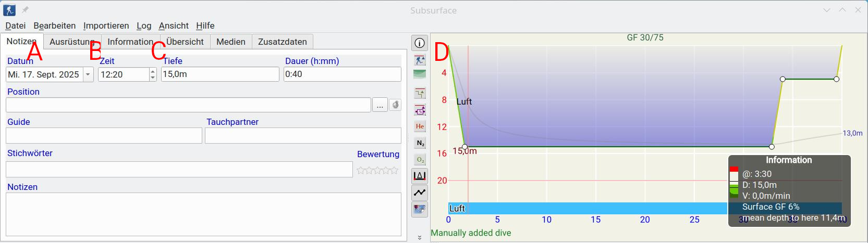The image size is (868, 243).
Task: Click the globe icon beside Position field
Action: coord(396,105)
